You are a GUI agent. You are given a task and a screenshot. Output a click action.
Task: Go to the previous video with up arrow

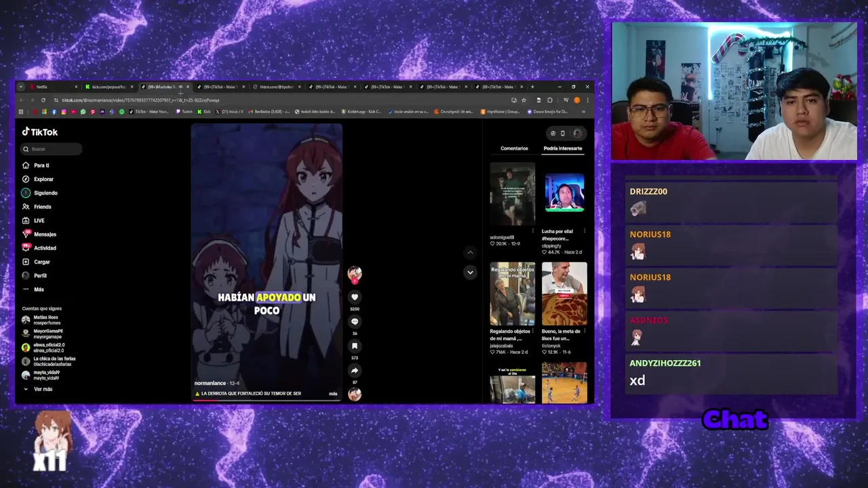pyautogui.click(x=470, y=252)
